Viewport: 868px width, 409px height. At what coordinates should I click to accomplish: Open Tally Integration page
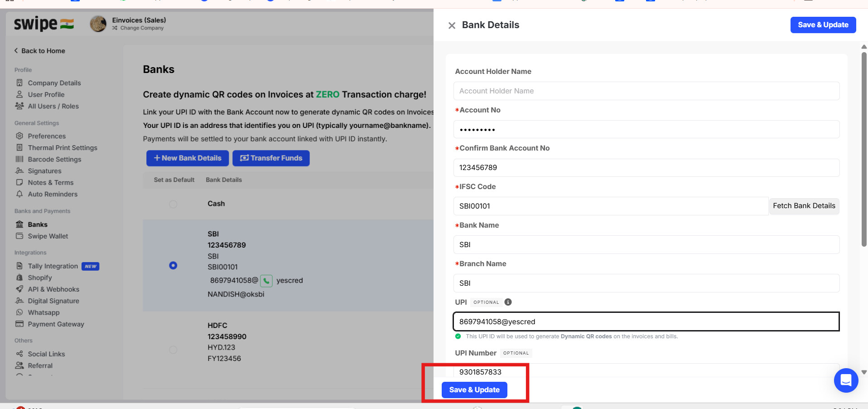click(53, 266)
